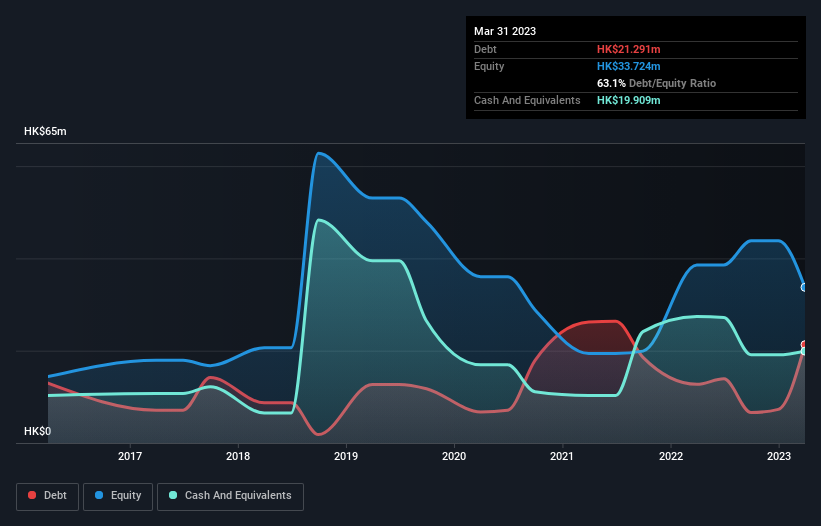
Task: Click the Equity label in tooltip
Action: click(x=489, y=66)
